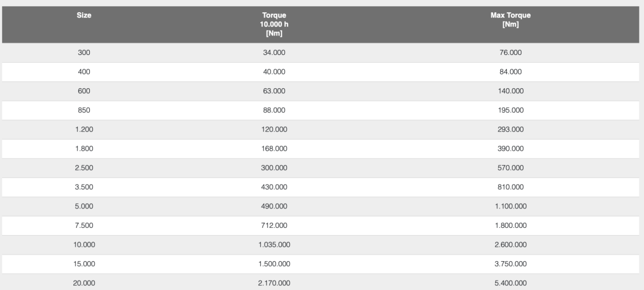644x290 pixels.
Task: Select the size 10.000 cell
Action: pyautogui.click(x=84, y=245)
